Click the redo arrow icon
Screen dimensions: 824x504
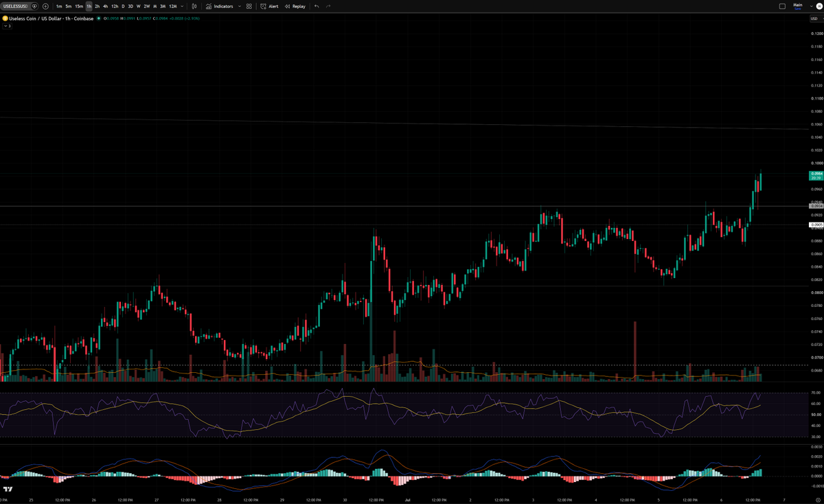328,6
